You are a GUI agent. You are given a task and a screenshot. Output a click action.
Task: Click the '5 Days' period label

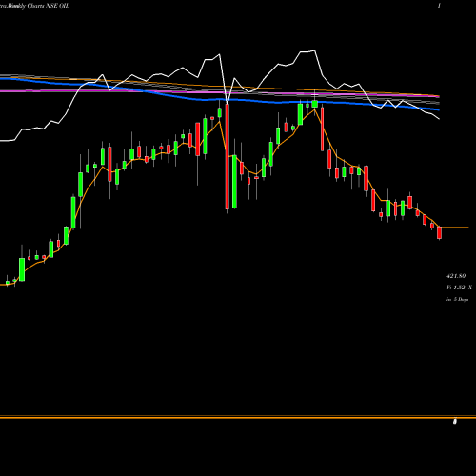(461, 299)
